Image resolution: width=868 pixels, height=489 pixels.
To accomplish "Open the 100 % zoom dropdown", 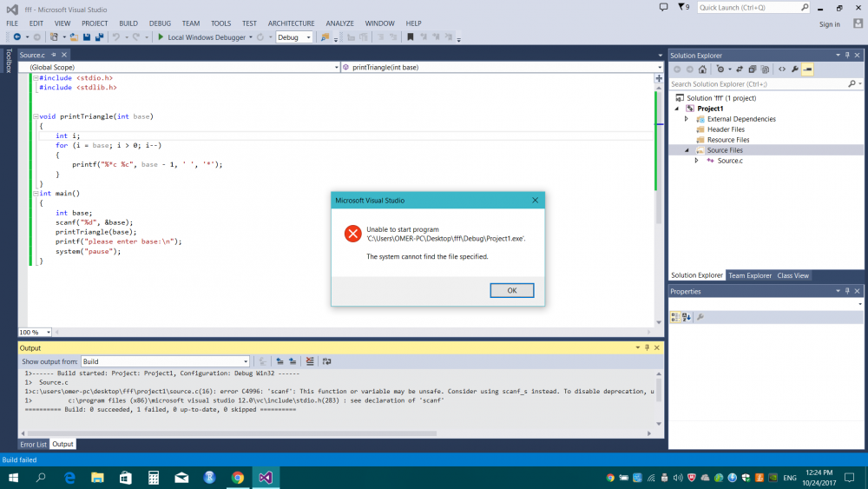I will tap(49, 333).
